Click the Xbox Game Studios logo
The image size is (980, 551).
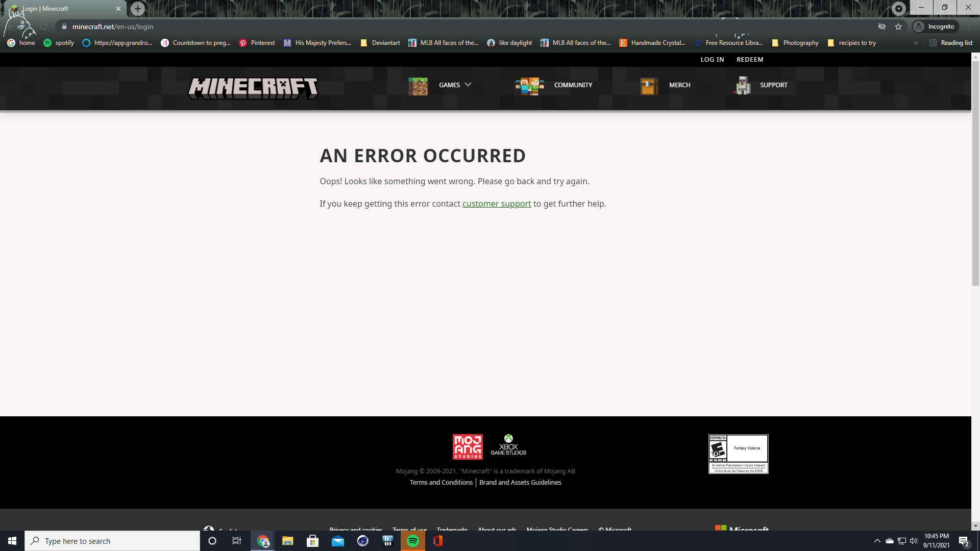[x=508, y=445]
